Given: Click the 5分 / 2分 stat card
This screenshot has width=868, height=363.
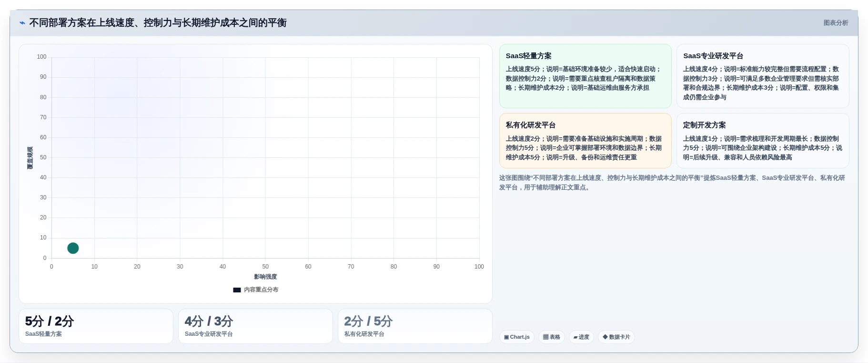Looking at the screenshot, I should (96, 326).
